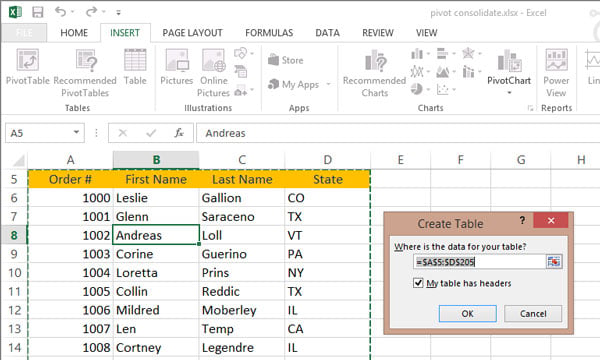The height and width of the screenshot is (360, 600).
Task: Select row 8 header
Action: click(x=14, y=235)
